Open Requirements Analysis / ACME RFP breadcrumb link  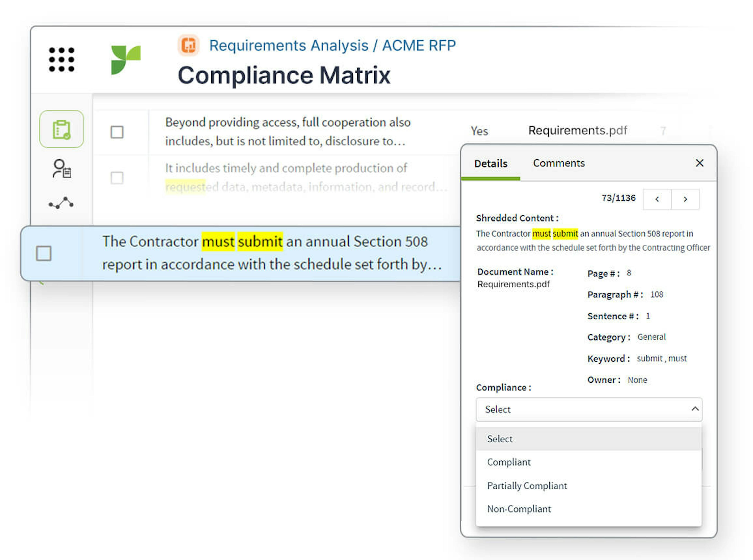(x=332, y=45)
